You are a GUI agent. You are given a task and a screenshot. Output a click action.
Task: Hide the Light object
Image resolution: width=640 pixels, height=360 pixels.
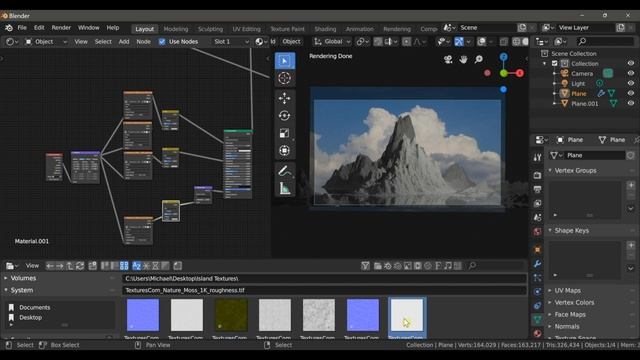pyautogui.click(x=631, y=83)
